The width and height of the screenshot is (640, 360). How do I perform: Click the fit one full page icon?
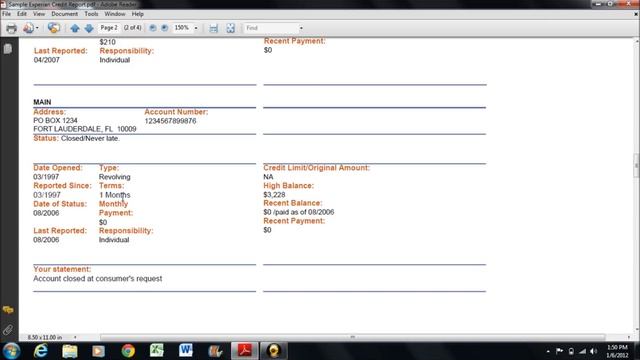[x=231, y=28]
